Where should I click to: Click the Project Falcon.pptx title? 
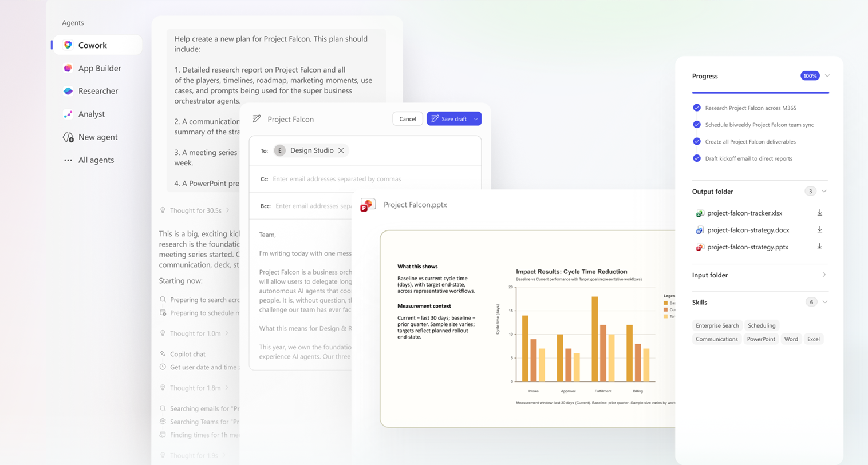[415, 205]
